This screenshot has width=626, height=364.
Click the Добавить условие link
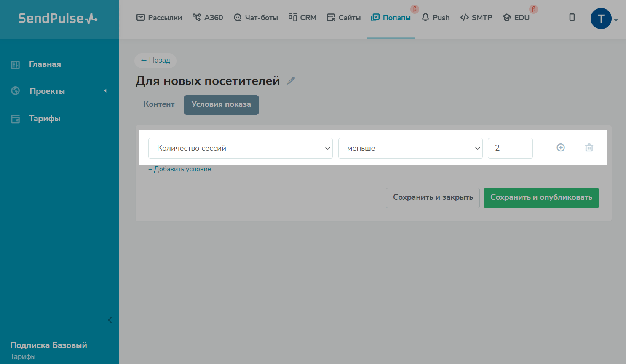click(179, 169)
